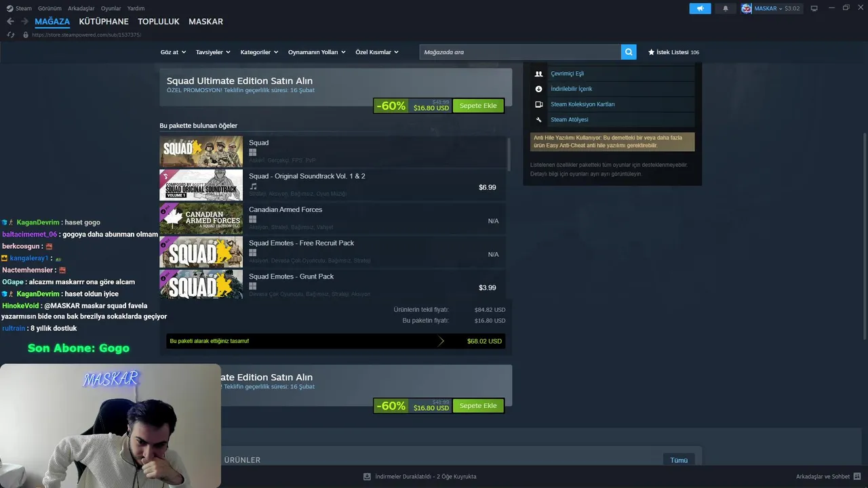Screen dimensions: 868x488
Task: Click the $68.02 USD savings amount
Action: [x=484, y=341]
